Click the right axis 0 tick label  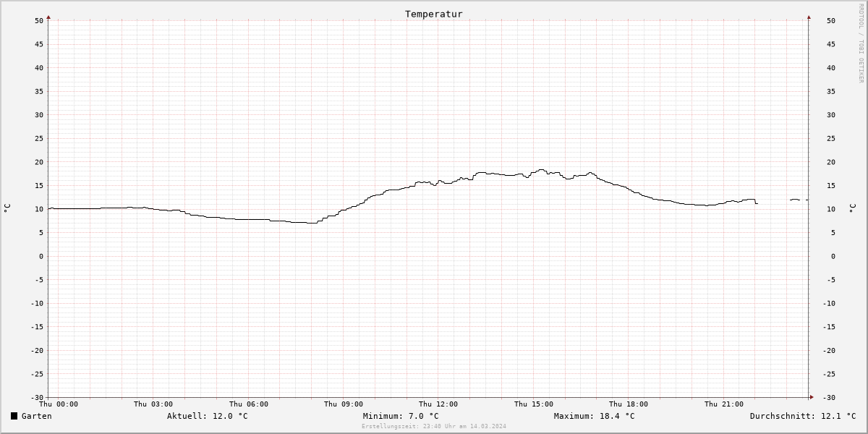pyautogui.click(x=833, y=256)
